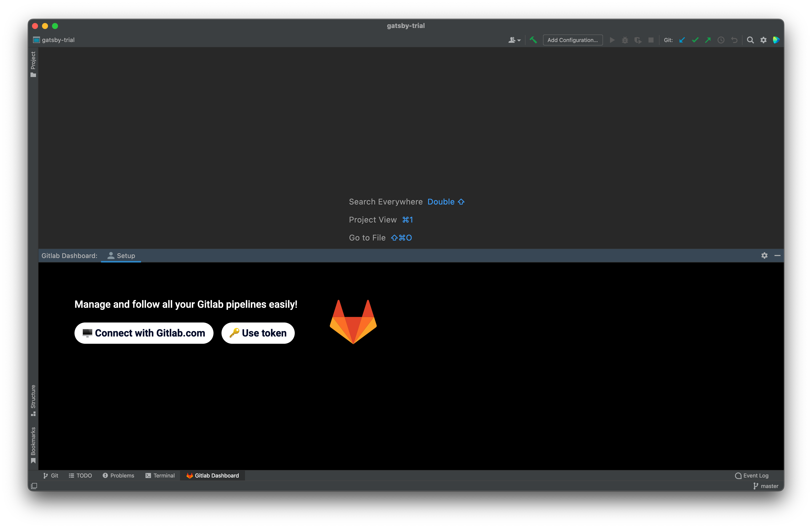Image resolution: width=812 pixels, height=528 pixels.
Task: Click the Go to File shortcut hint
Action: [380, 238]
